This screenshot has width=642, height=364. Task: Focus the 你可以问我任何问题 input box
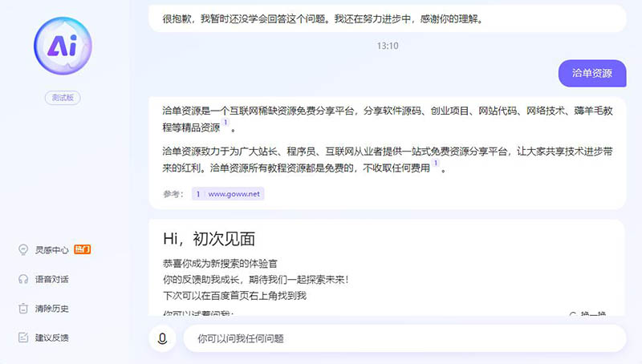coord(404,338)
